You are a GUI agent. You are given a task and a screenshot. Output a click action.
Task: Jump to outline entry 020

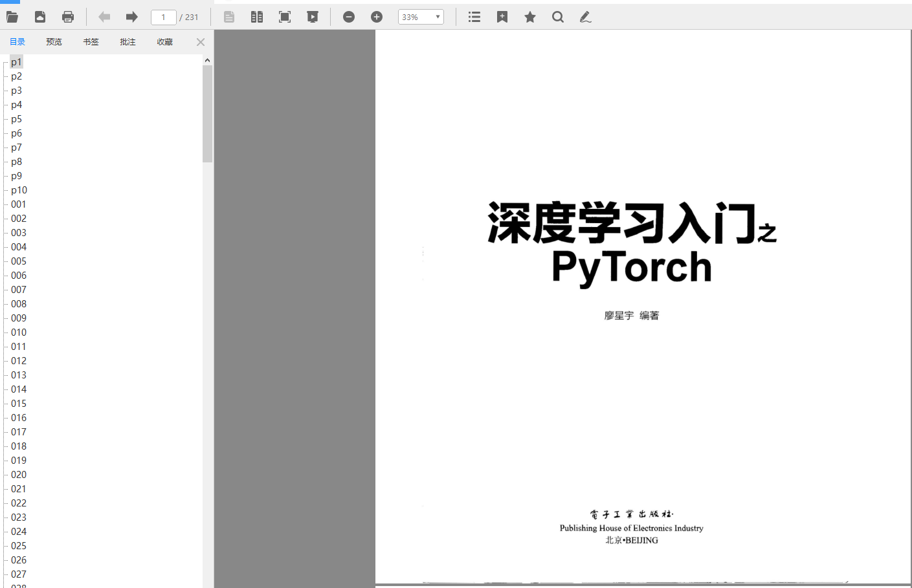19,475
